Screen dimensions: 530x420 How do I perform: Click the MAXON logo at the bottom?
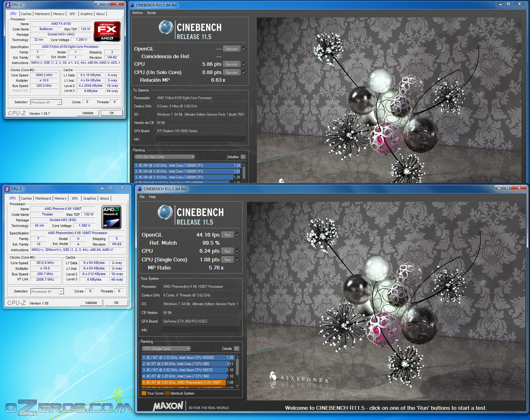click(x=168, y=406)
